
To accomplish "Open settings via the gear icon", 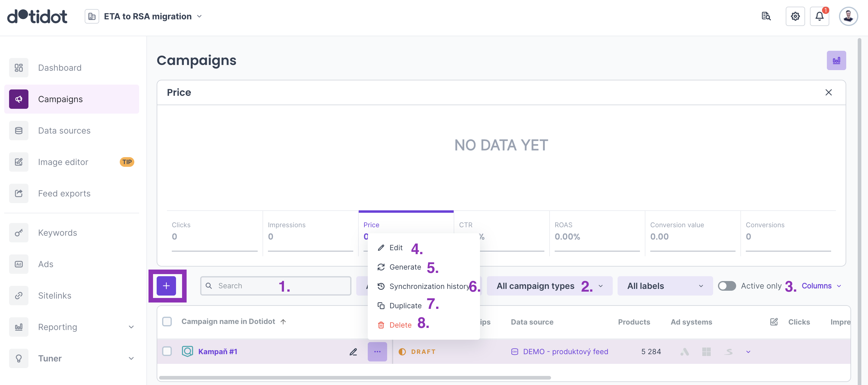I will click(x=795, y=16).
